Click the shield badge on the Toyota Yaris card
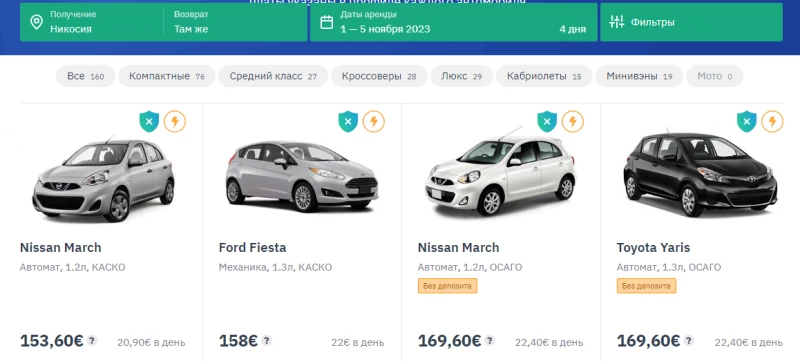The image size is (800, 361). pyautogui.click(x=746, y=122)
